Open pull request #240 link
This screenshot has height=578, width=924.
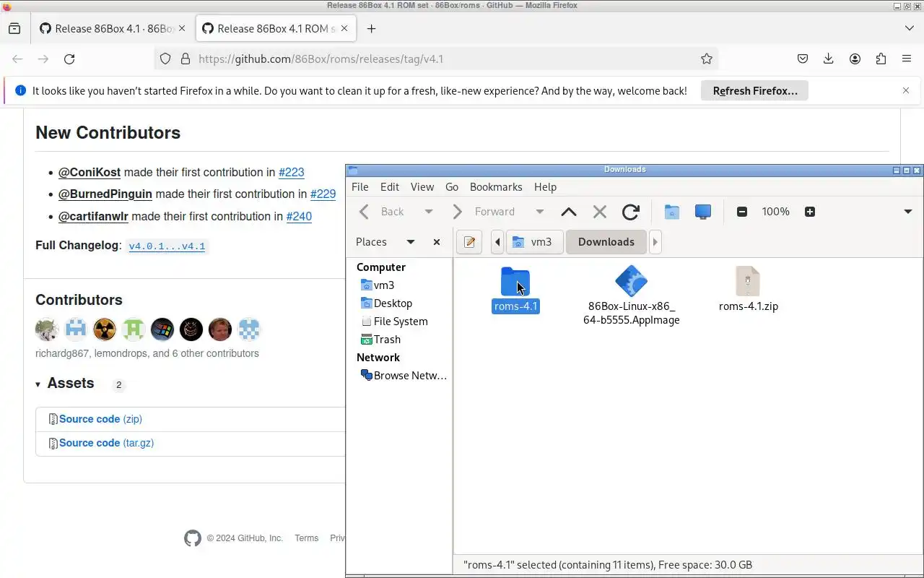pos(299,217)
